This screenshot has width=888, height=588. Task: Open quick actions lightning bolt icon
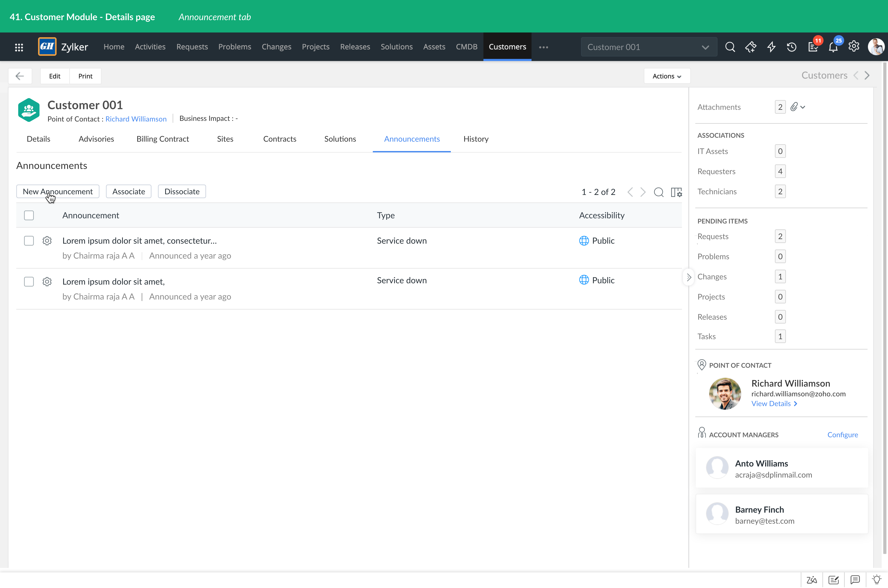click(x=771, y=47)
